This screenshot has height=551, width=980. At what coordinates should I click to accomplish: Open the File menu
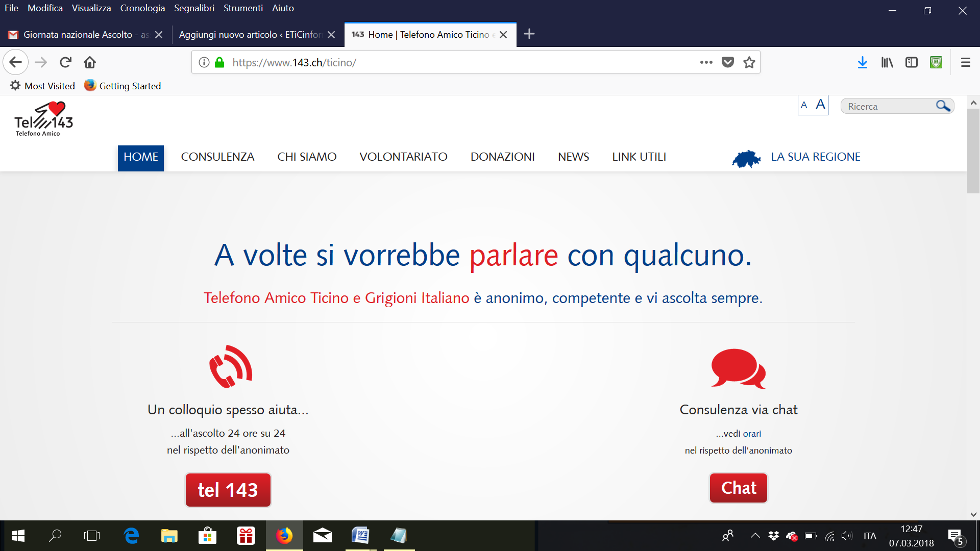(x=11, y=8)
